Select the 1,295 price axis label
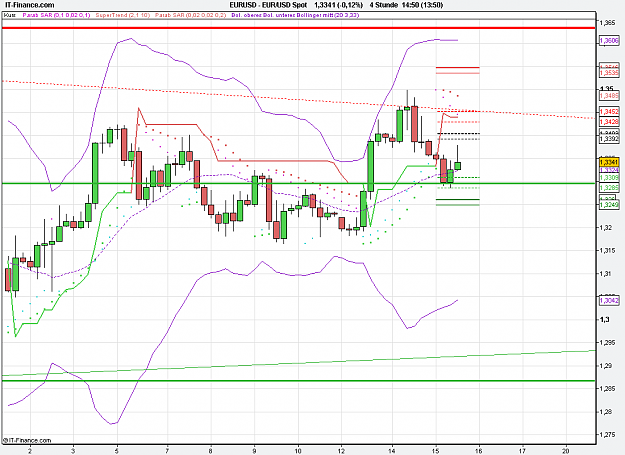The width and height of the screenshot is (625, 455). [607, 343]
